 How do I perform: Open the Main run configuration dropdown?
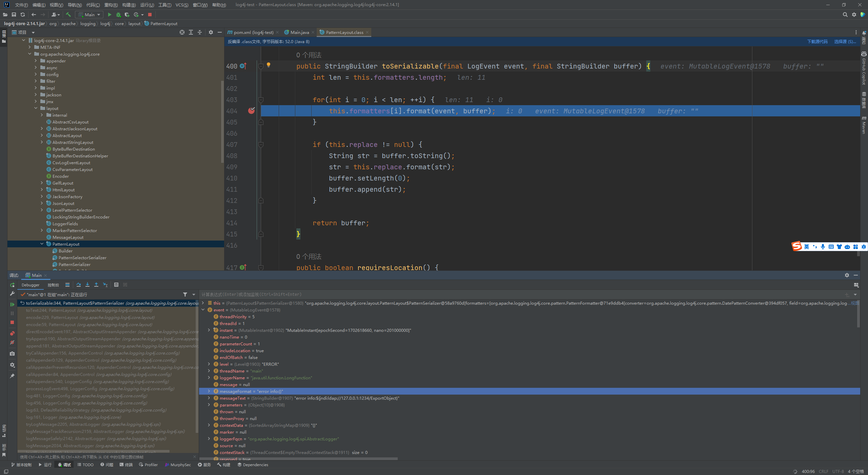(89, 15)
